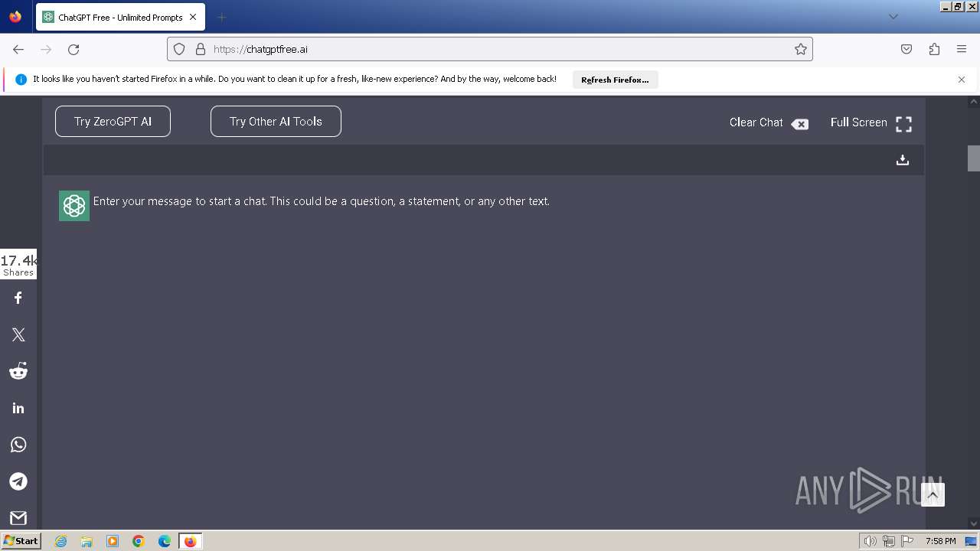Click the Clear Chat backspace icon
Image resolution: width=980 pixels, height=551 pixels.
(x=799, y=124)
